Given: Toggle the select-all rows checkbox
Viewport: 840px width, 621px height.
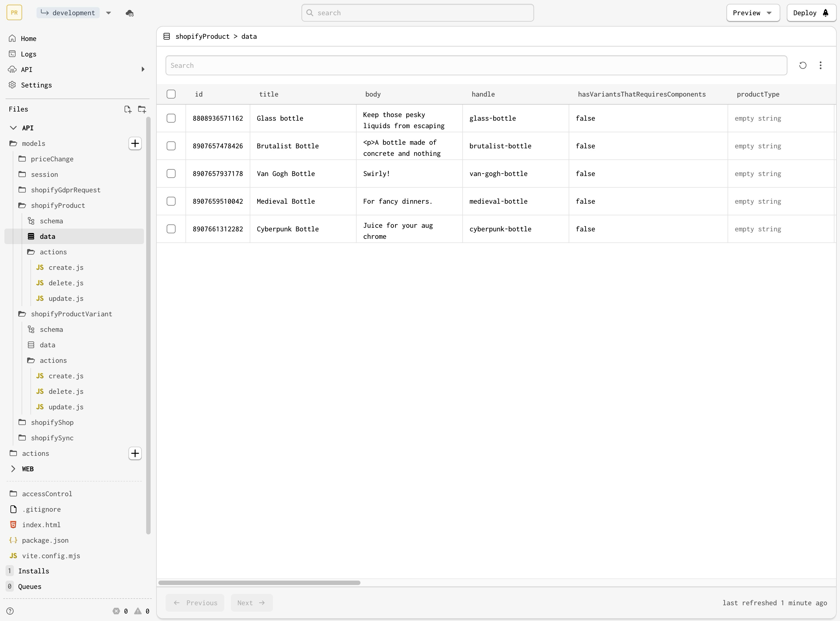Looking at the screenshot, I should [x=171, y=94].
